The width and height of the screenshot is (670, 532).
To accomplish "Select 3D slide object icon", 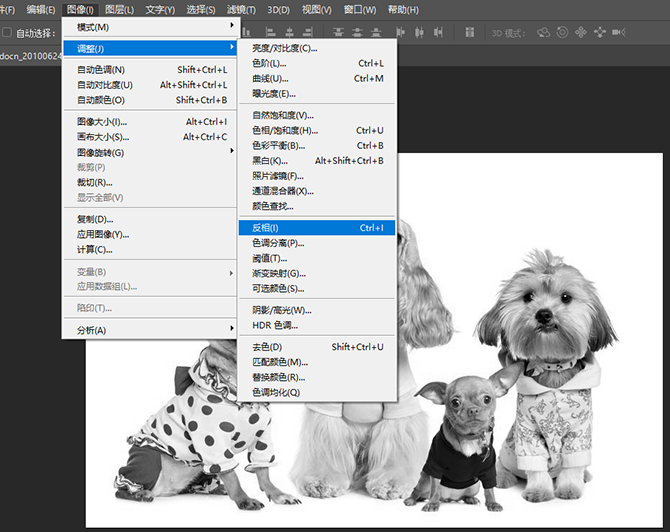I will 599,32.
